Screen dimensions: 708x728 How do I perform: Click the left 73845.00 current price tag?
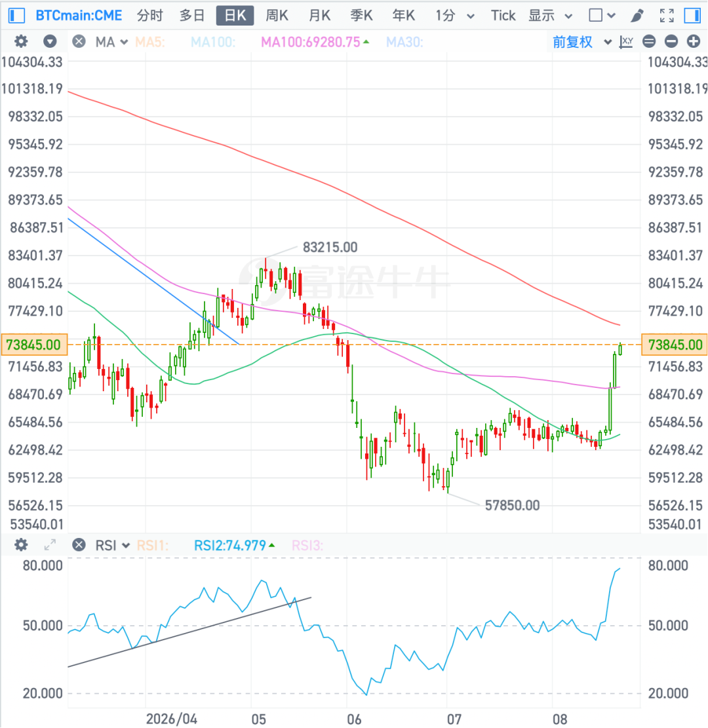pos(34,345)
